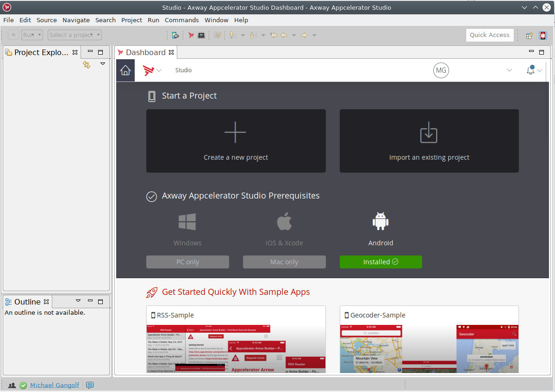Expand the Previous Annotation dropdown arrow

263,35
